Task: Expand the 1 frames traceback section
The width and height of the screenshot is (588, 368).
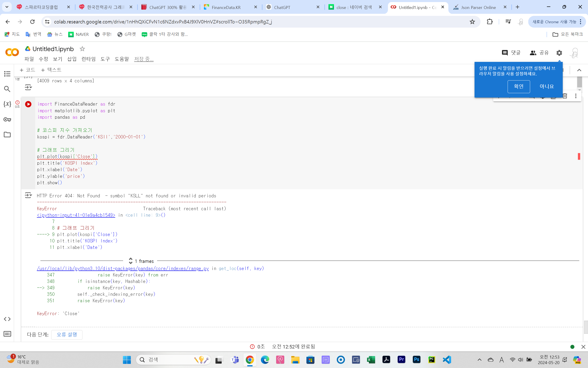Action: [141, 261]
